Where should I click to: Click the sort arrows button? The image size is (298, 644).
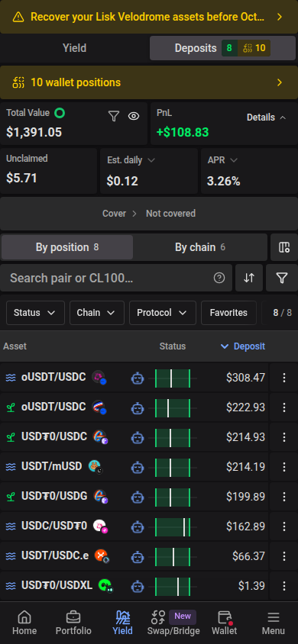click(x=248, y=278)
